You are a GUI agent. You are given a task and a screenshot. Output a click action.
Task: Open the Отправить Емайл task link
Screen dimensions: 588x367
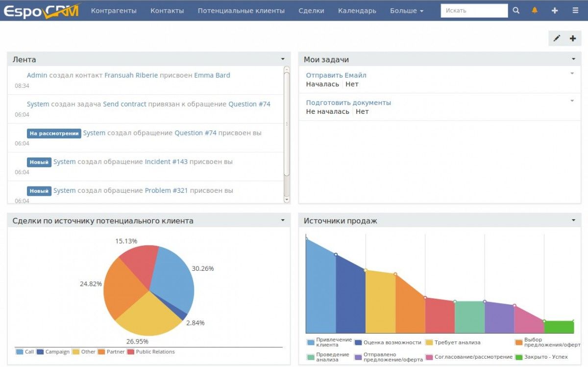(336, 75)
